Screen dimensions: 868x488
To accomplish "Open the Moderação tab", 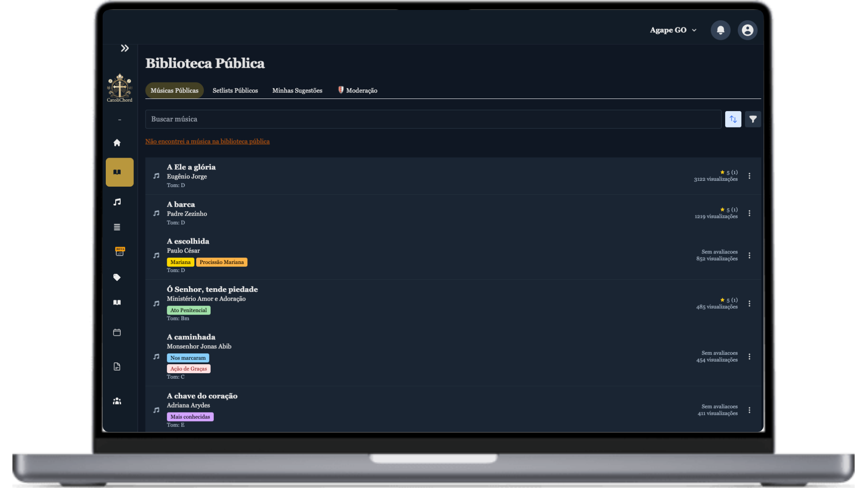I will [358, 90].
